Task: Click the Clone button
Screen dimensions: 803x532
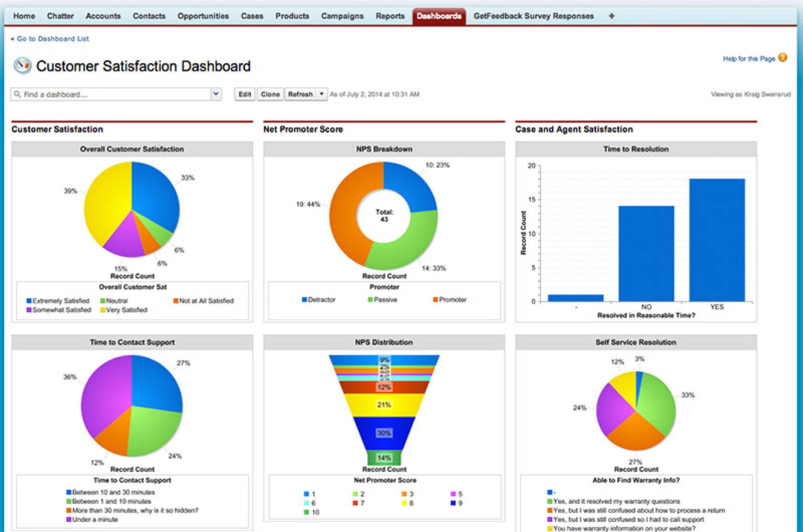Action: point(270,94)
